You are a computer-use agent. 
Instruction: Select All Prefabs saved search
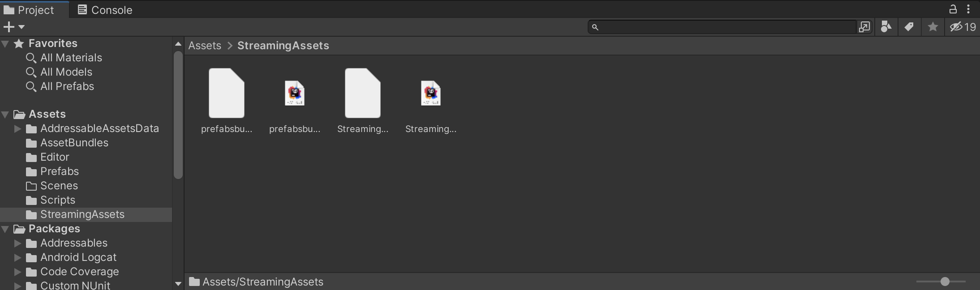click(86, 86)
